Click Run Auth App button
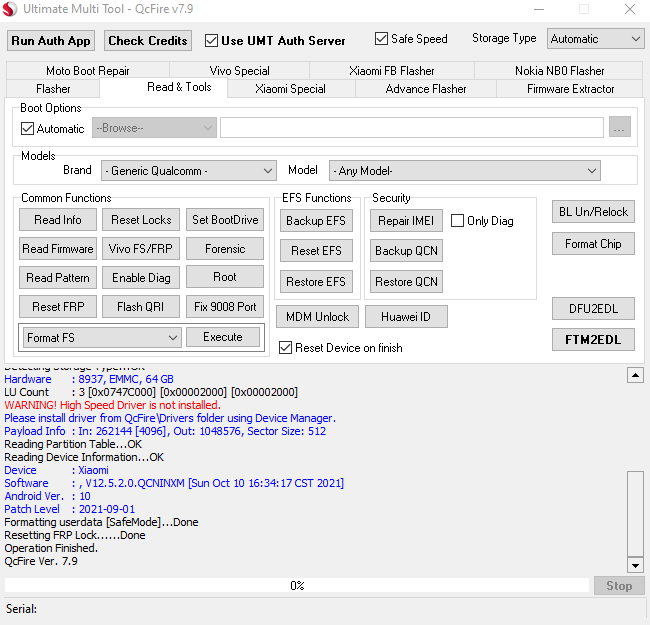650x625 pixels. click(51, 41)
